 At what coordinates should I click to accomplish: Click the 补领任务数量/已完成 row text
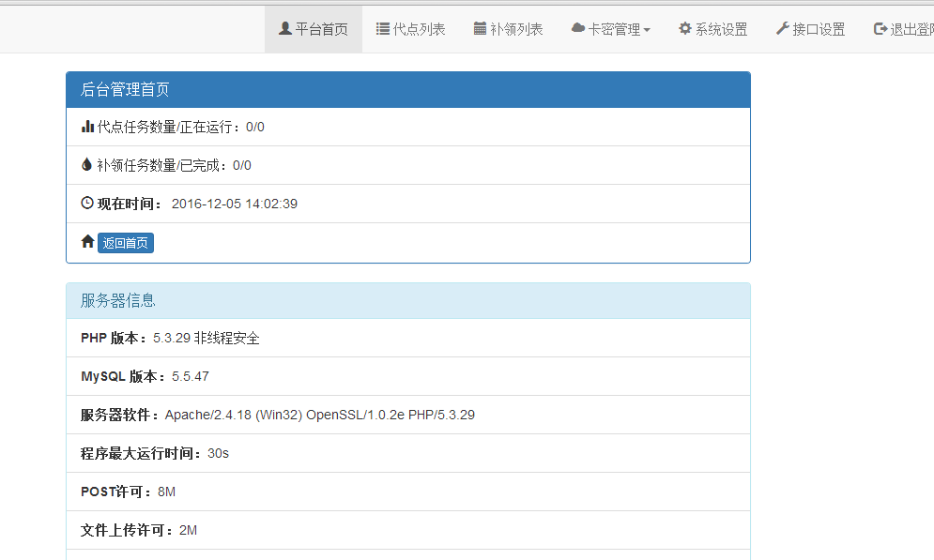pos(174,165)
